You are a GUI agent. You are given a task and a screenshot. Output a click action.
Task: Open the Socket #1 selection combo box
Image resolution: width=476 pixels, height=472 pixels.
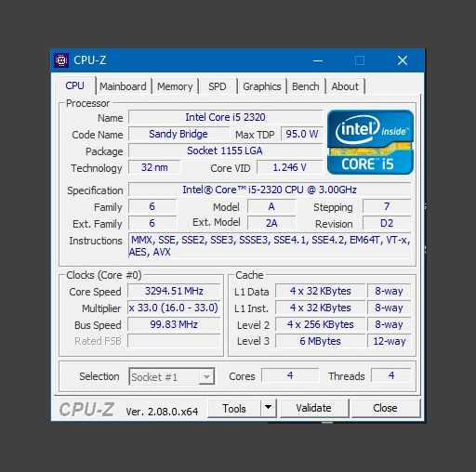point(172,376)
